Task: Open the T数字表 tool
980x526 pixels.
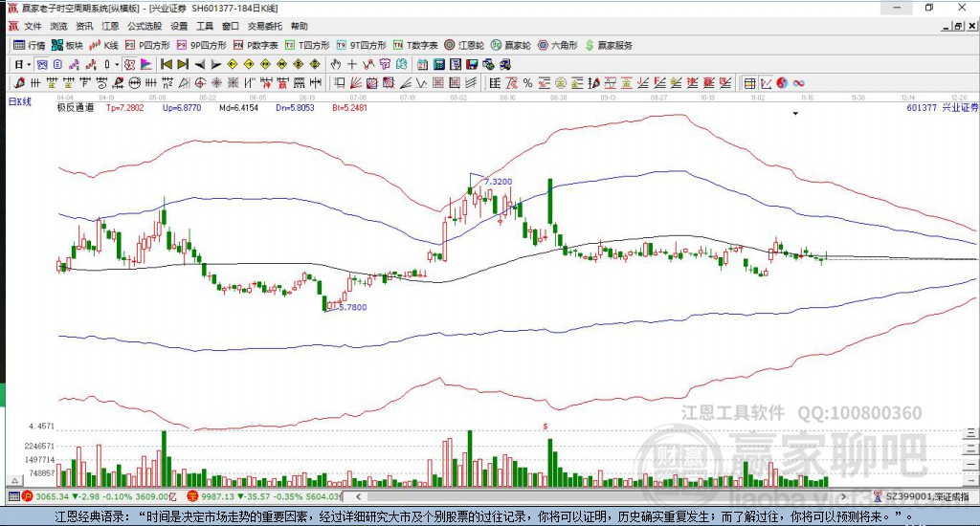Action: click(415, 45)
